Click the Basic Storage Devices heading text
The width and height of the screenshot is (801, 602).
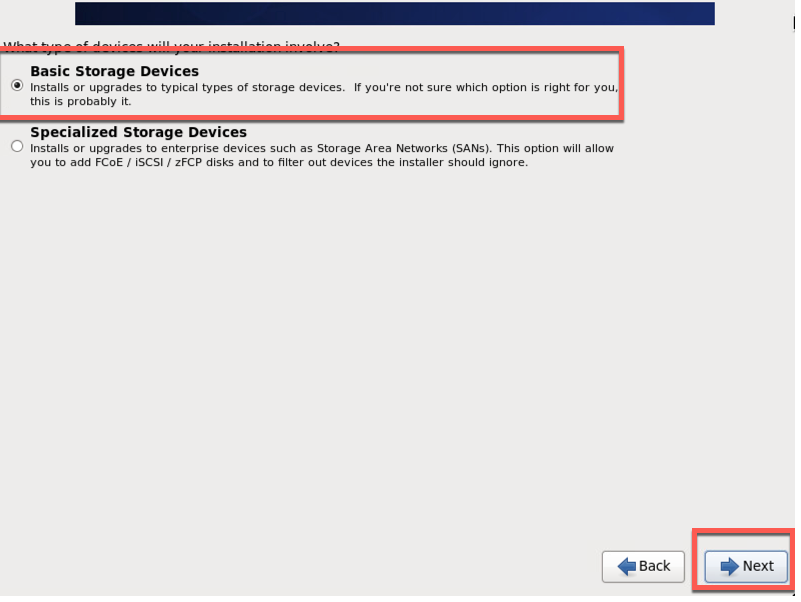point(113,71)
